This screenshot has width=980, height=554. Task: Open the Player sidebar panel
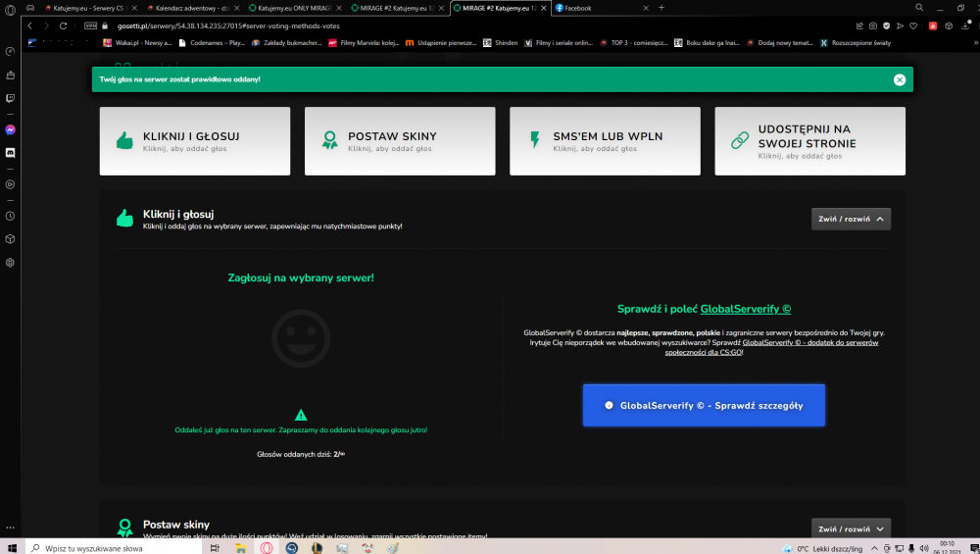click(10, 184)
